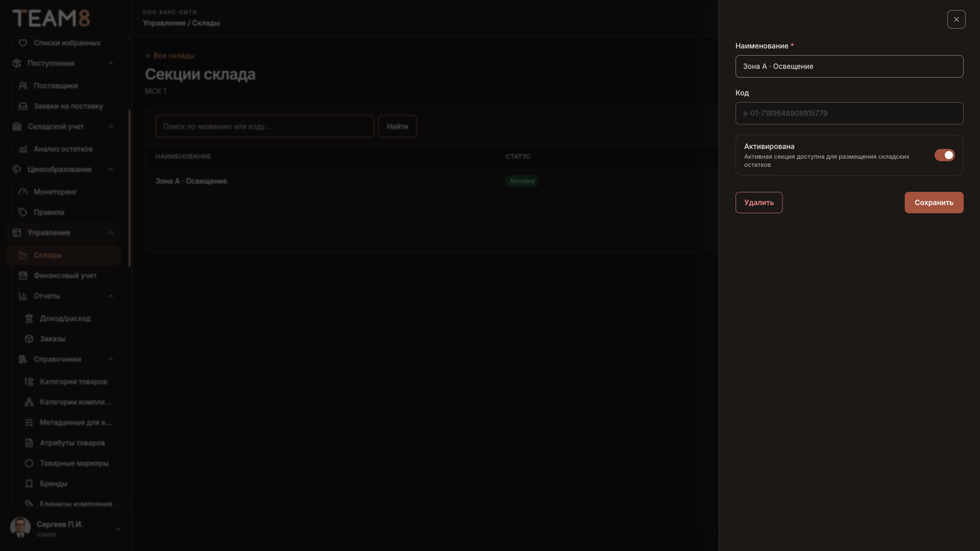
Task: Click the cube icon beside Заказы
Action: click(x=29, y=339)
